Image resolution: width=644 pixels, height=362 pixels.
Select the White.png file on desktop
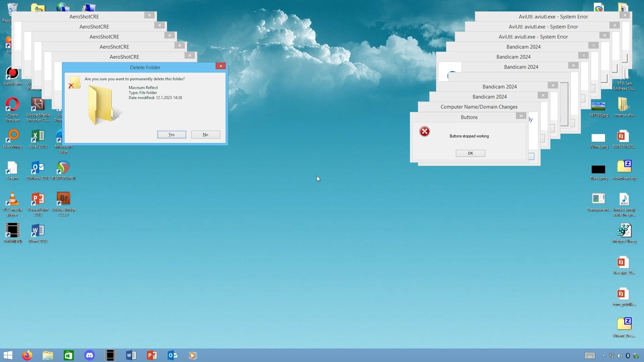(x=598, y=141)
